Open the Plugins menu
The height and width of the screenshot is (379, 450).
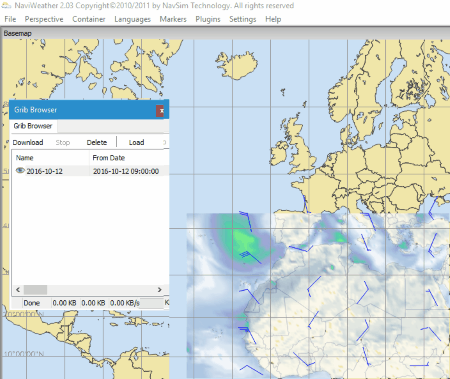(x=208, y=19)
